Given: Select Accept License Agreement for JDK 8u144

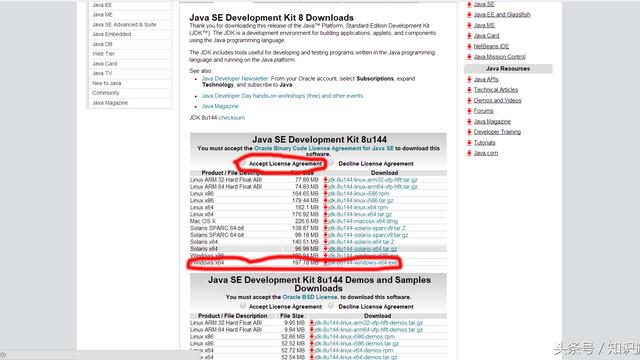Looking at the screenshot, I should click(243, 163).
